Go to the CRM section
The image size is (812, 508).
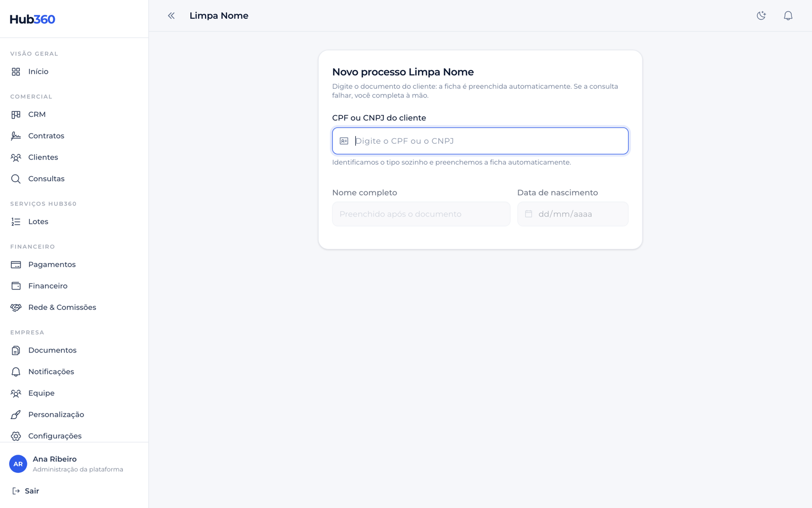74,115
